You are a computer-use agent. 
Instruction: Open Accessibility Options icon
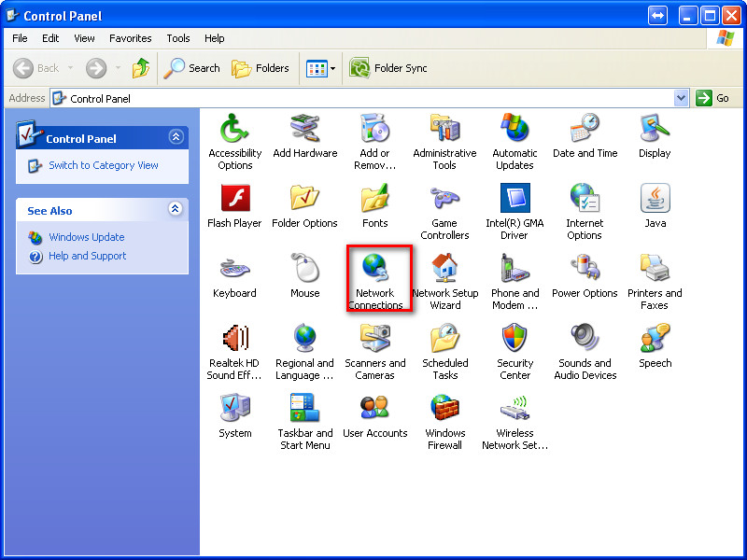[x=234, y=142]
